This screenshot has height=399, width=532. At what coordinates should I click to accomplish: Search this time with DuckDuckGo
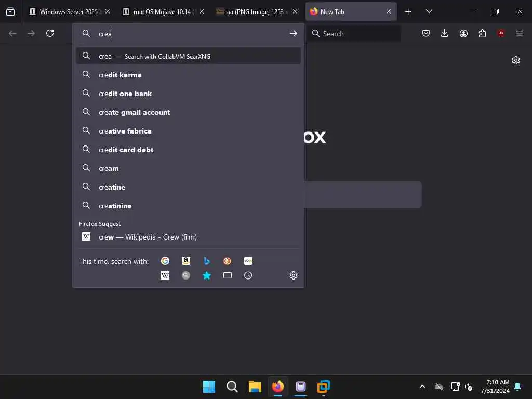(228, 261)
